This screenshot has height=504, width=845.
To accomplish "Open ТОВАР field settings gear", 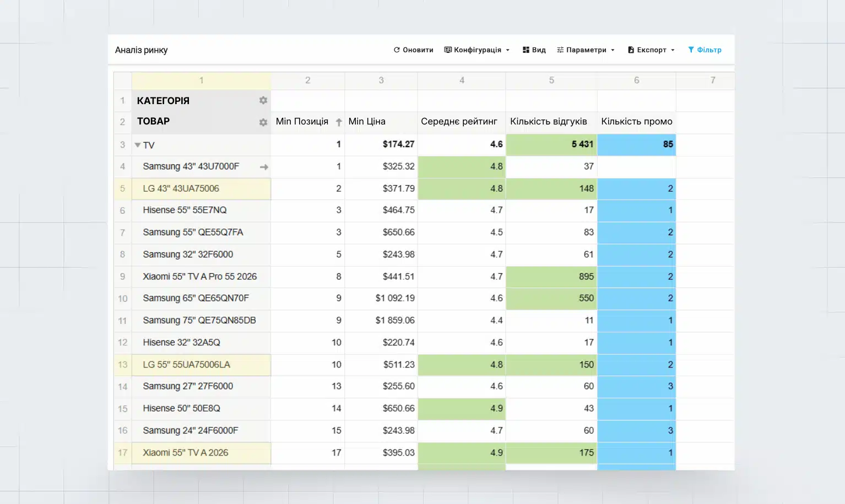I will (263, 122).
